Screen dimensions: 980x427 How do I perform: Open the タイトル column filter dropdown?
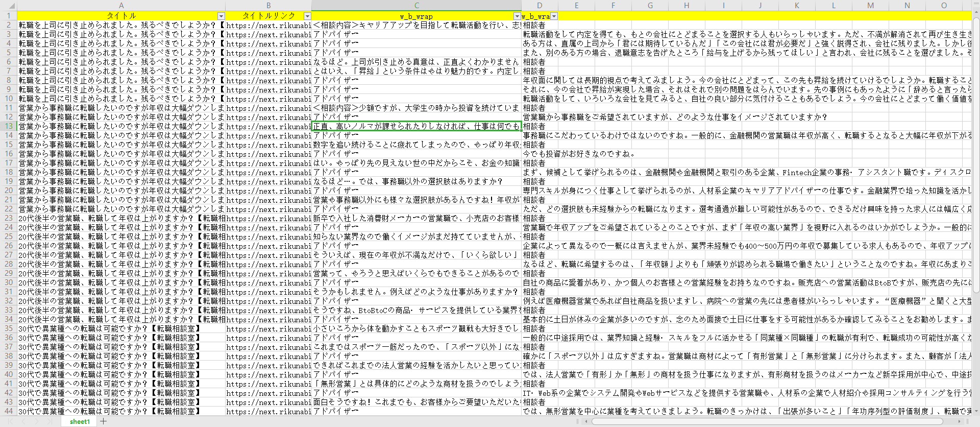(221, 16)
